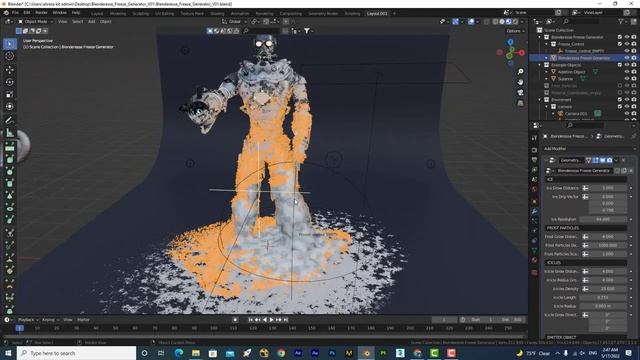Expand Suzanne object in outliner

(547, 79)
